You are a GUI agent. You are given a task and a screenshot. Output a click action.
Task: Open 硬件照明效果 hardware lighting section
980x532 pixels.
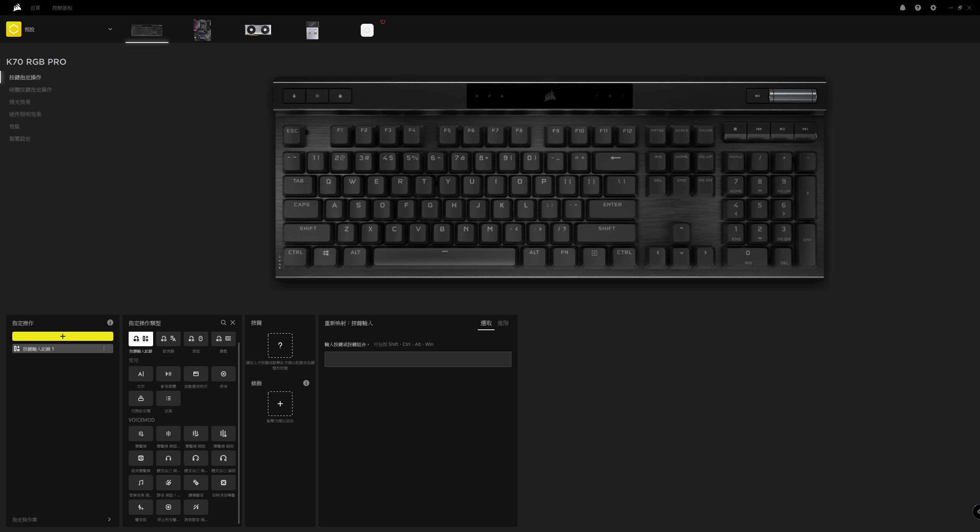coord(25,114)
